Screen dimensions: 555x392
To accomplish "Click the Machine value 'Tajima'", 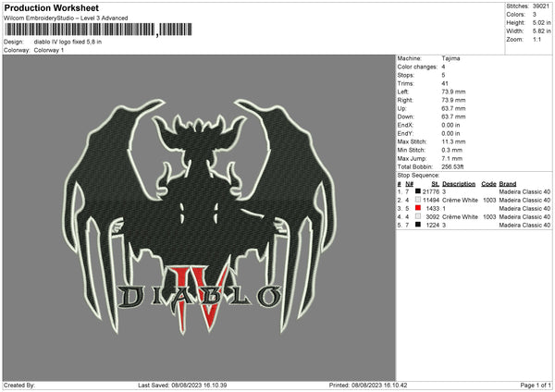I will click(450, 58).
